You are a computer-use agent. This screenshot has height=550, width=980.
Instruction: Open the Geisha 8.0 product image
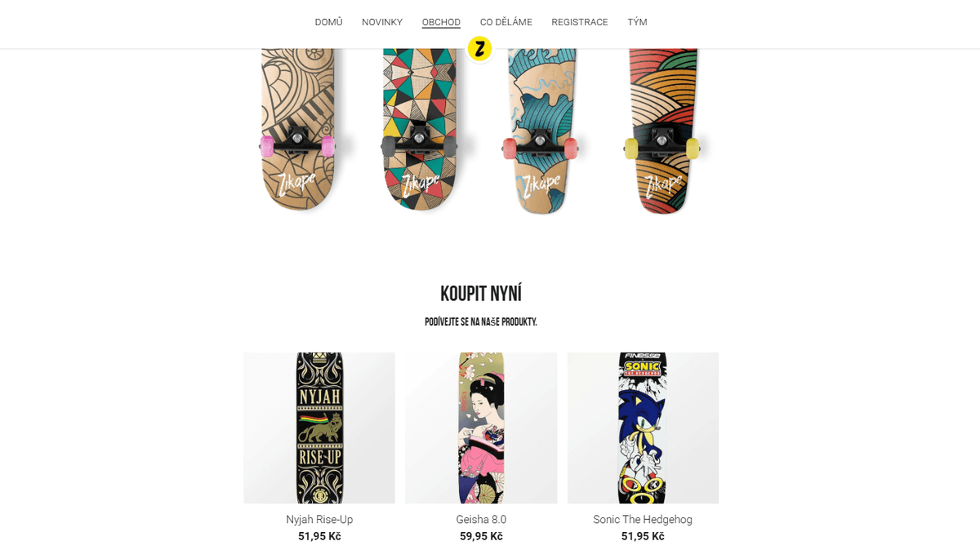coord(481,428)
